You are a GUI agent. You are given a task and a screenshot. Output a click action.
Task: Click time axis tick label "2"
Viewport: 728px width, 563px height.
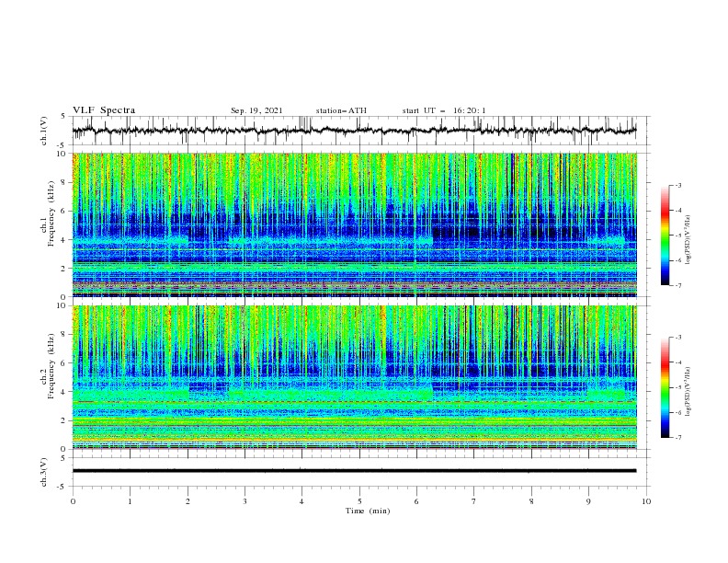point(188,501)
